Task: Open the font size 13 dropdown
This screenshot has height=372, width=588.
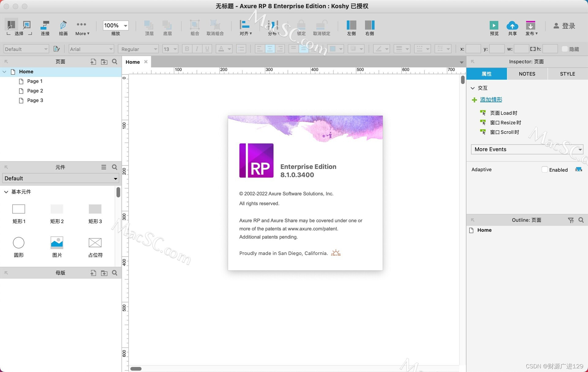Action: point(170,49)
